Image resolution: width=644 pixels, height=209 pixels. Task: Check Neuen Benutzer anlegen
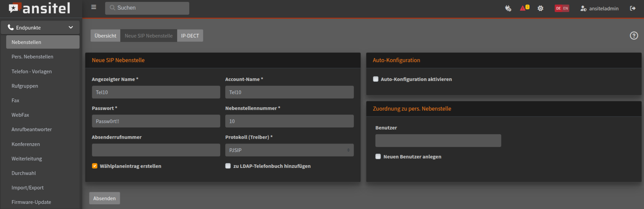click(378, 156)
